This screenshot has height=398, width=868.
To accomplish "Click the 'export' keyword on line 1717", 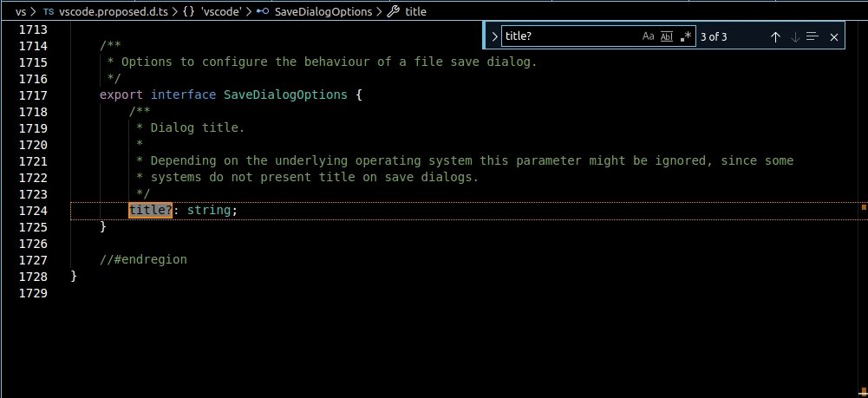I will (121, 95).
